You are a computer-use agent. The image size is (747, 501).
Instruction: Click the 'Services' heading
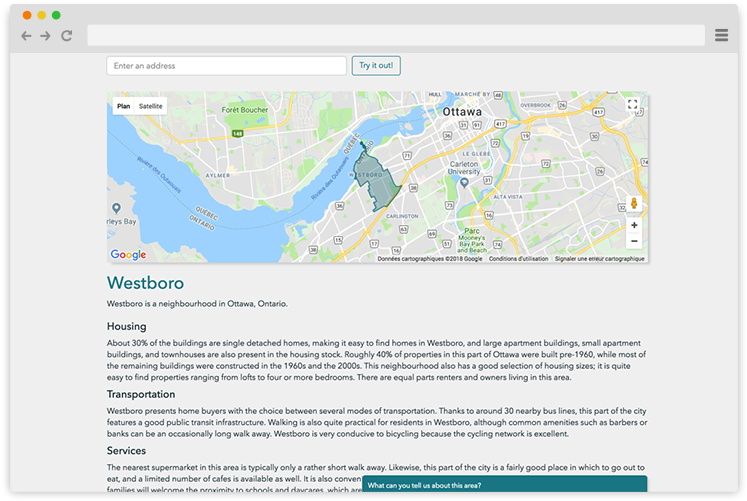(126, 451)
